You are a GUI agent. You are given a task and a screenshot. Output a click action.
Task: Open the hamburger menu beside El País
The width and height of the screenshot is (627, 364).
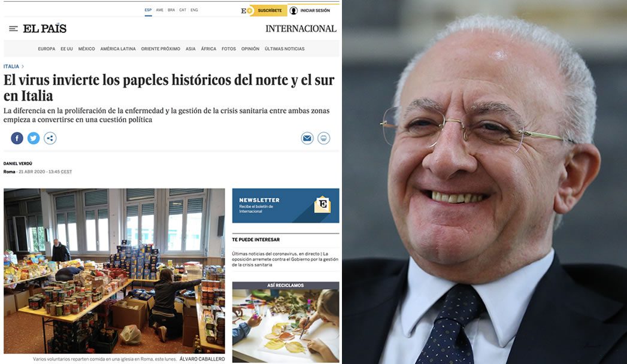coord(13,29)
